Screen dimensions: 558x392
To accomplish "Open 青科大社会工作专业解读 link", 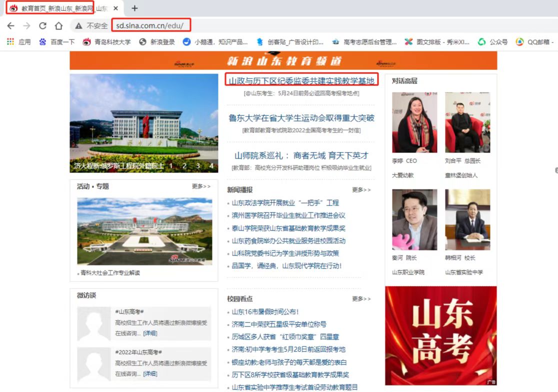I will point(110,273).
